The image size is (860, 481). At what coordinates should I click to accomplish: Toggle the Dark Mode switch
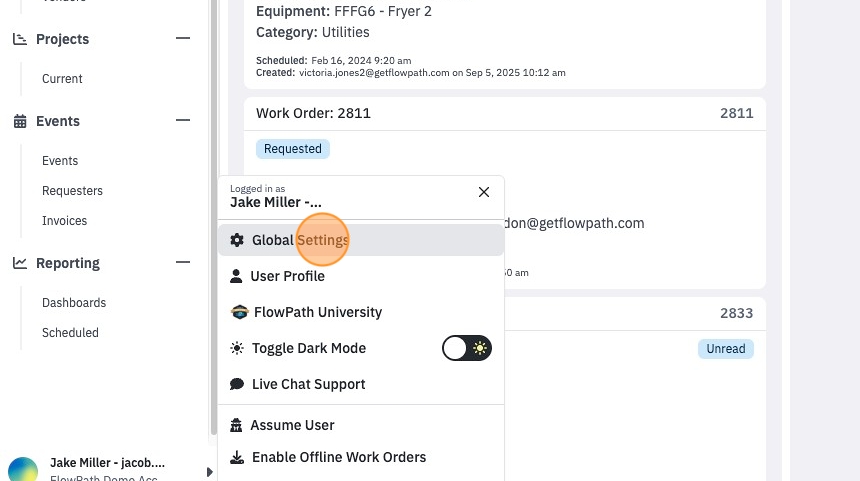[467, 348]
